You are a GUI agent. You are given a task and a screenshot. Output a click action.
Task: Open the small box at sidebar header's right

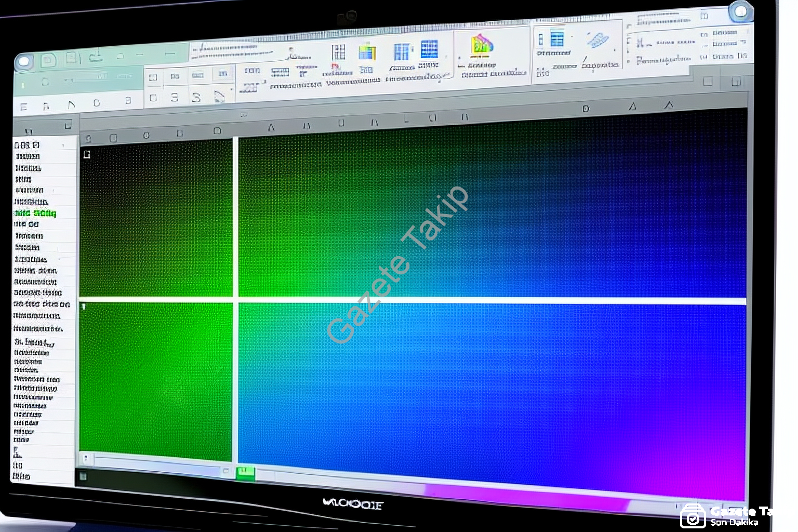click(x=68, y=126)
